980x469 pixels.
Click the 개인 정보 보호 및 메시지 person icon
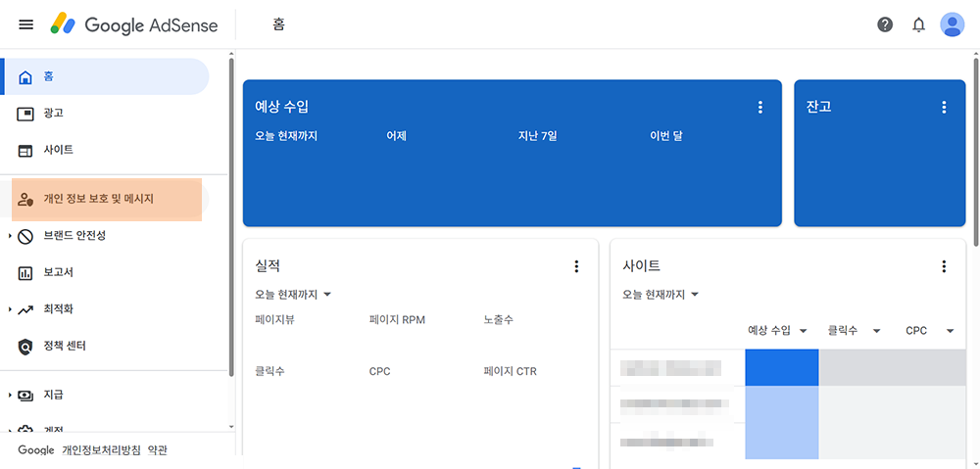pos(25,200)
